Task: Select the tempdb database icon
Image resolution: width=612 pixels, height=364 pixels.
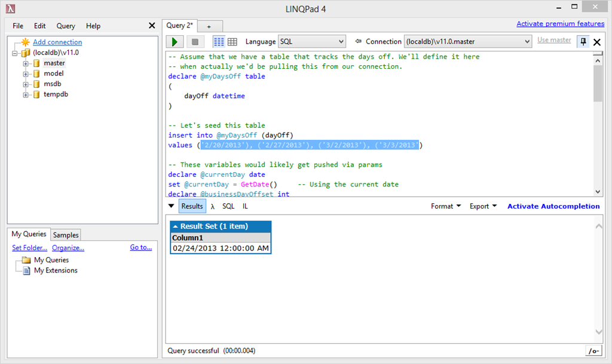Action: (x=36, y=94)
